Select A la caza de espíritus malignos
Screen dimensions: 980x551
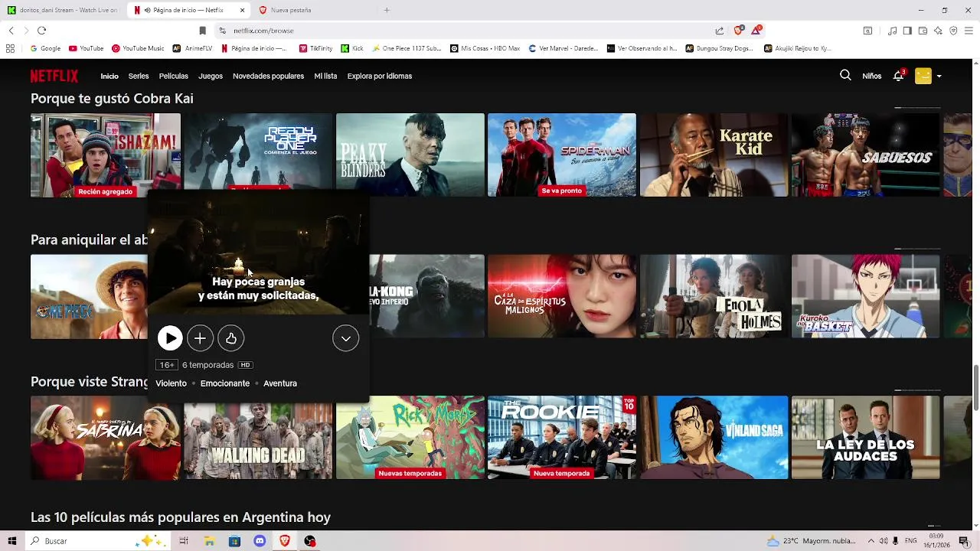point(562,297)
